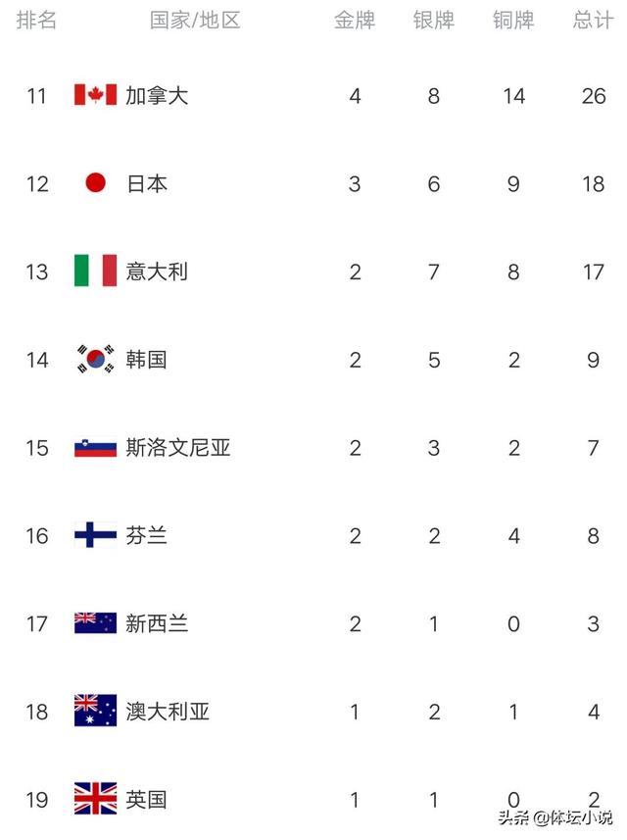Screen dimensions: 627x840
Task: Click the Finland flag icon
Action: 95,535
